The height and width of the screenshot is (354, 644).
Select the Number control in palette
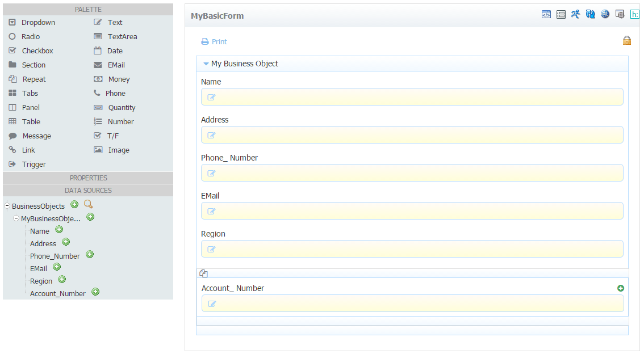114,121
